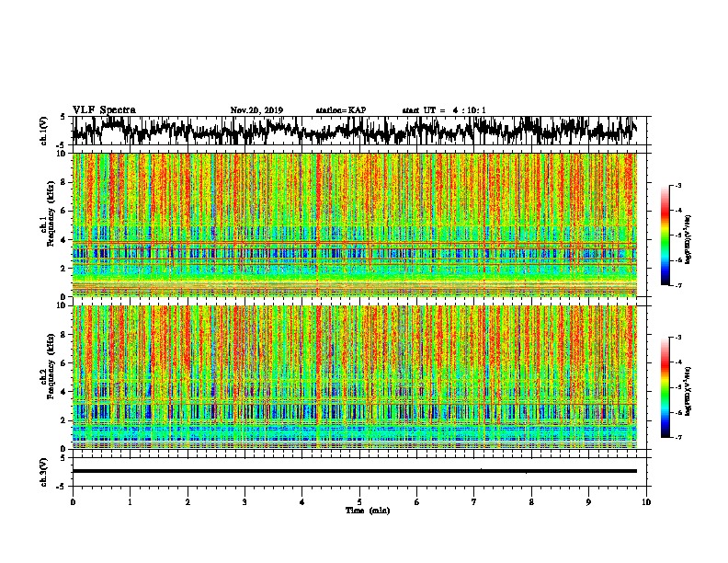Click the "-3" label on ch.1 colorbar
This screenshot has width=728, height=563.
(x=677, y=185)
